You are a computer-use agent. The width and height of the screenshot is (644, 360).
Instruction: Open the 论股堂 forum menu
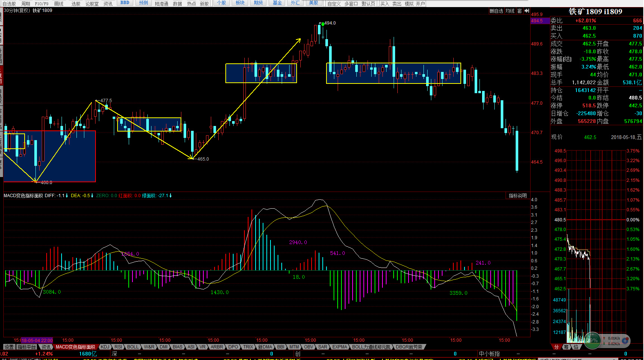92,4
